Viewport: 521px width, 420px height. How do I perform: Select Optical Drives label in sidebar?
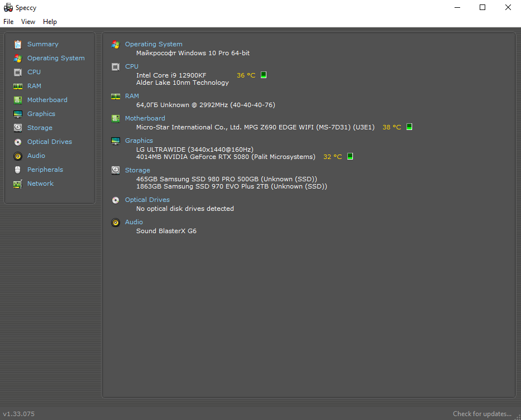pos(50,142)
